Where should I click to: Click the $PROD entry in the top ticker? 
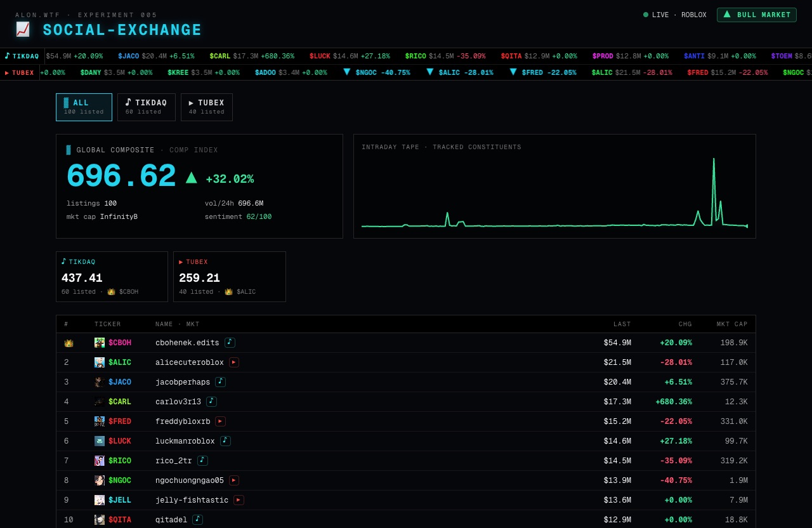[x=631, y=56]
